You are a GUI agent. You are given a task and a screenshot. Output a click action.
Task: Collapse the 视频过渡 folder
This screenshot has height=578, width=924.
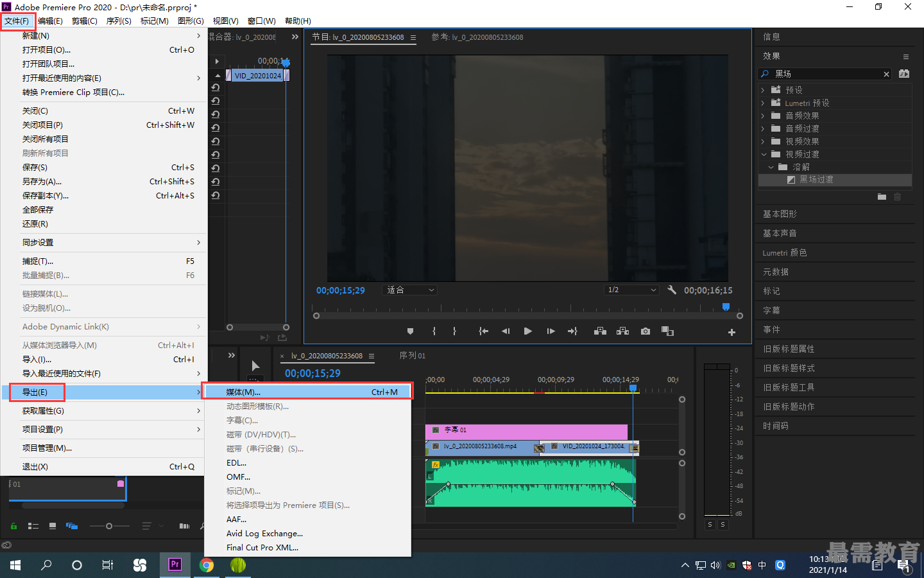(x=764, y=155)
